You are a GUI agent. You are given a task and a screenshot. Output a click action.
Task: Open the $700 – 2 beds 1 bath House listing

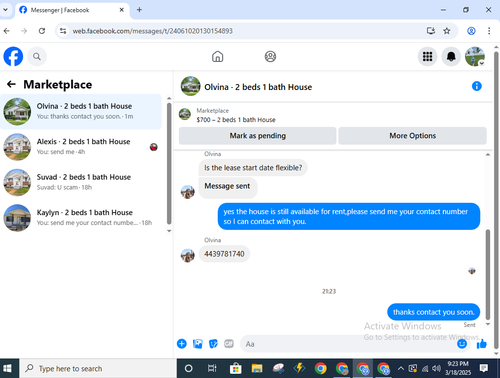(236, 120)
